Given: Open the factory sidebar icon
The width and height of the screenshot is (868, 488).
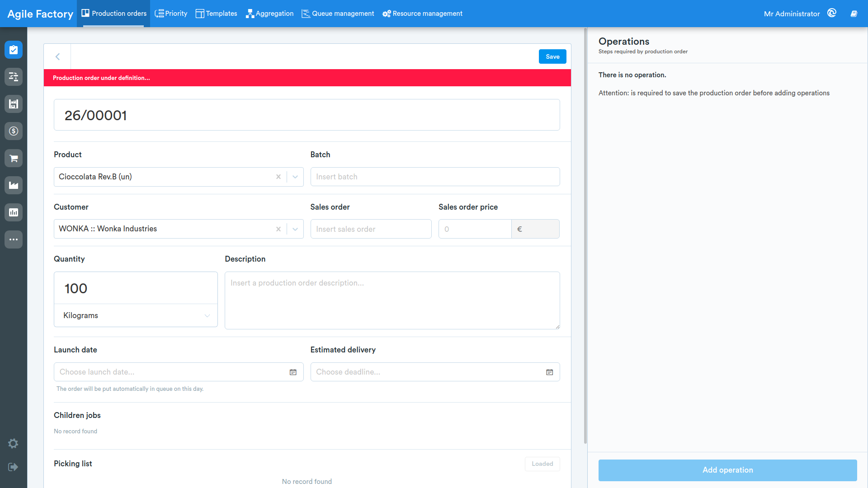Looking at the screenshot, I should (14, 185).
